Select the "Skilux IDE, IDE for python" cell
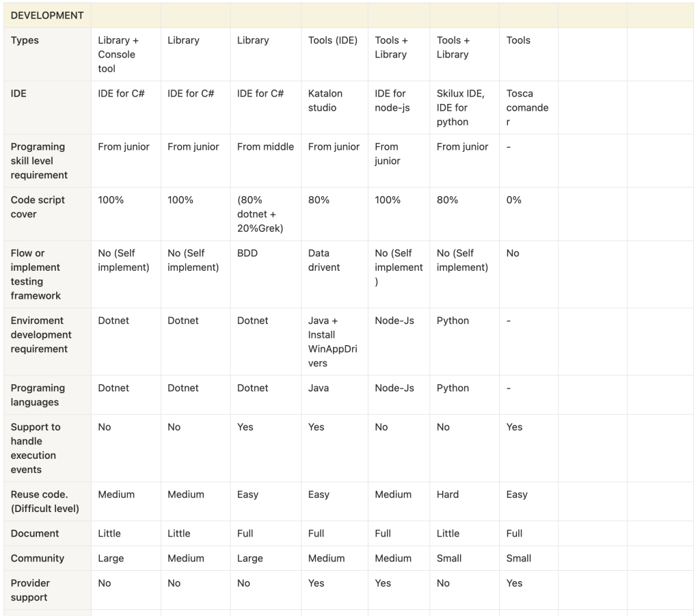The height and width of the screenshot is (616, 700). coord(460,107)
